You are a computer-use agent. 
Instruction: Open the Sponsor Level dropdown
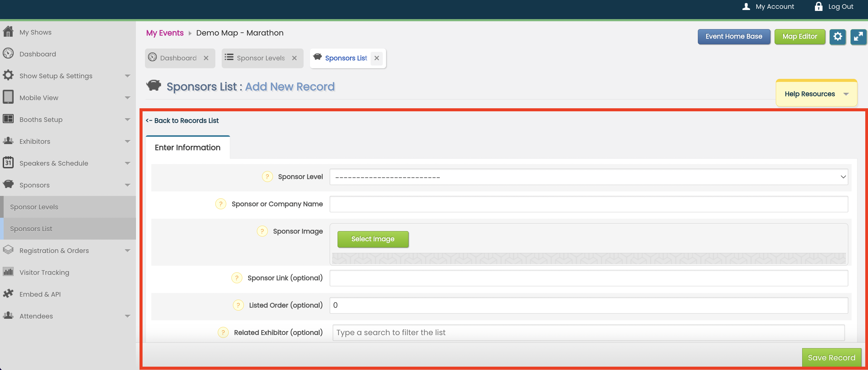(x=589, y=177)
